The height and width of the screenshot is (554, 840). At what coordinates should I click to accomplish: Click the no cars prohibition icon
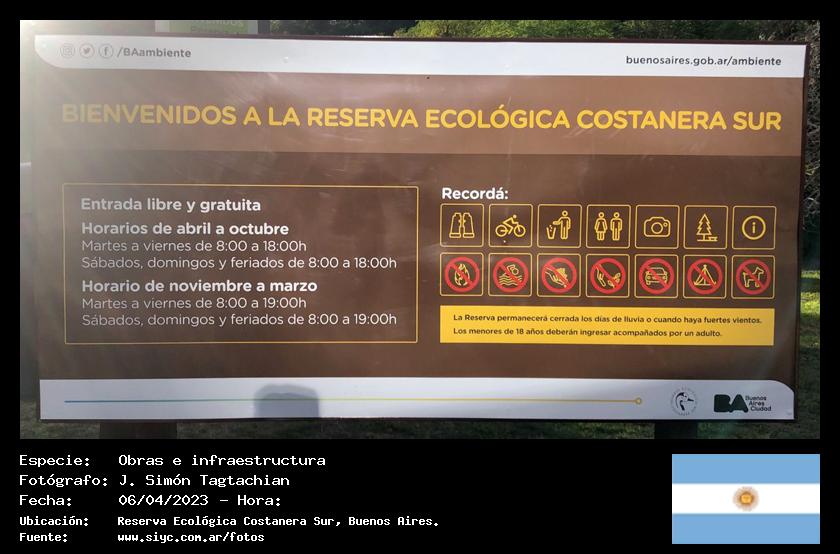pyautogui.click(x=656, y=276)
